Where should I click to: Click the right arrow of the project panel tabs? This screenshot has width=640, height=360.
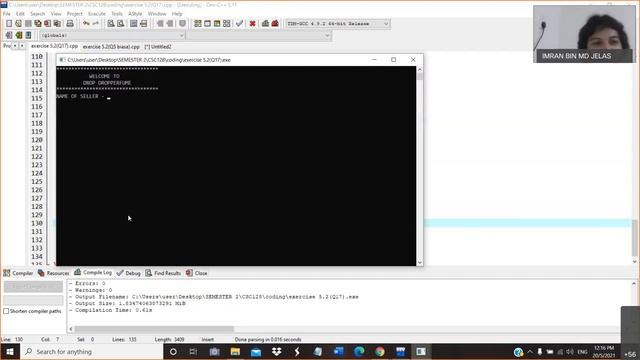[x=22, y=46]
